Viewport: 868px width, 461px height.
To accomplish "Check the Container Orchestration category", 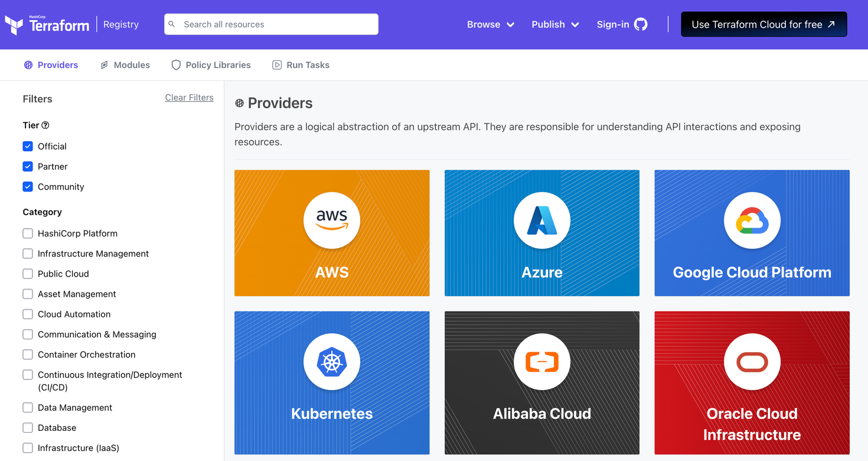I will (x=28, y=355).
